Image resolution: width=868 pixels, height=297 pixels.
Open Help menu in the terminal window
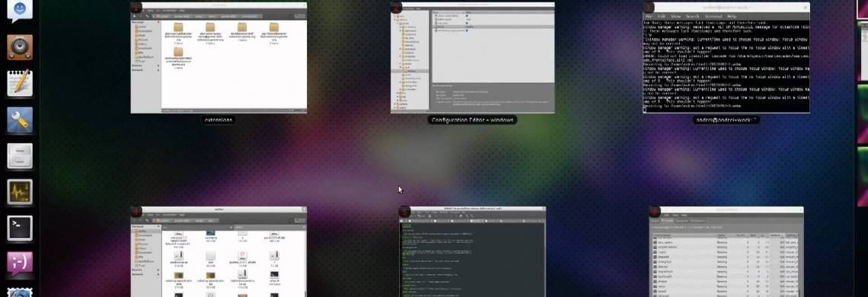[x=732, y=16]
